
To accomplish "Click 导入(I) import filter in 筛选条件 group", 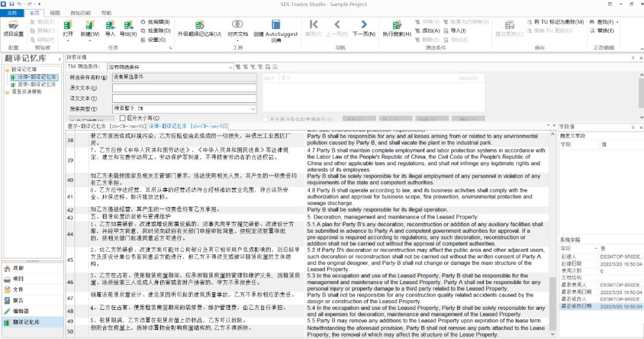I will [x=454, y=31].
